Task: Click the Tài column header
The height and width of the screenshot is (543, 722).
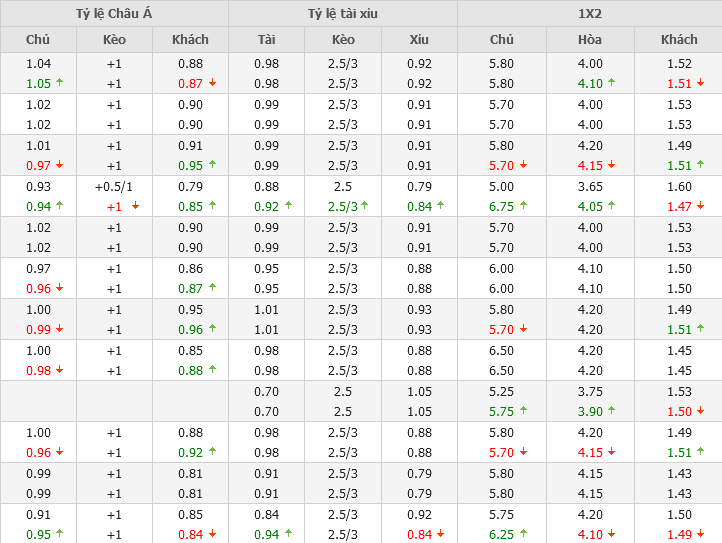Action: [x=266, y=40]
